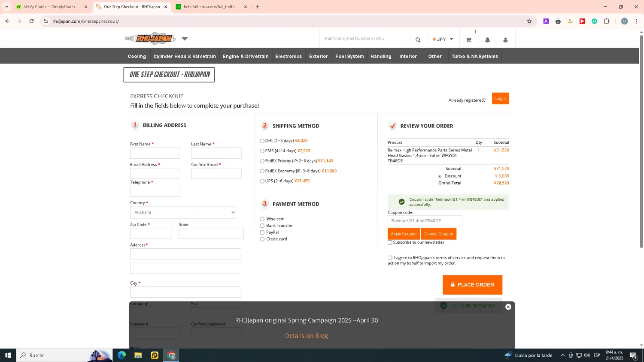The width and height of the screenshot is (644, 362).
Task: Open Engine & Drivetrain menu
Action: point(246,56)
